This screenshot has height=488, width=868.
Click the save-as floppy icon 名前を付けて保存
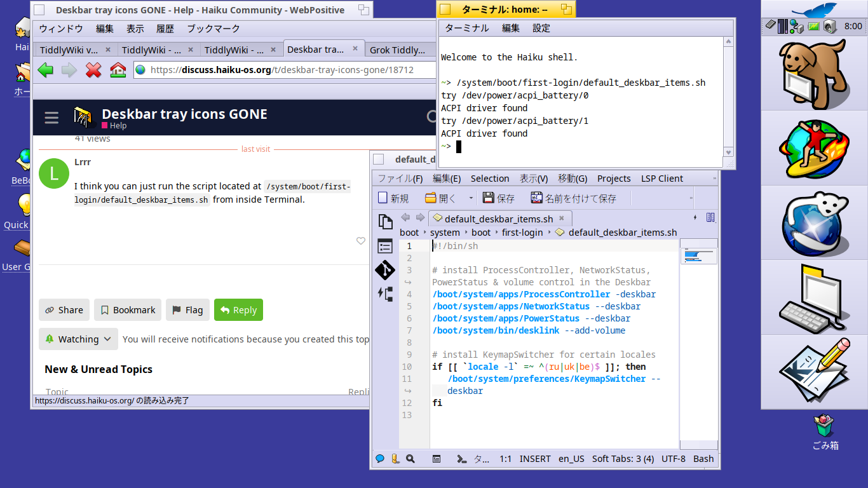coord(537,198)
